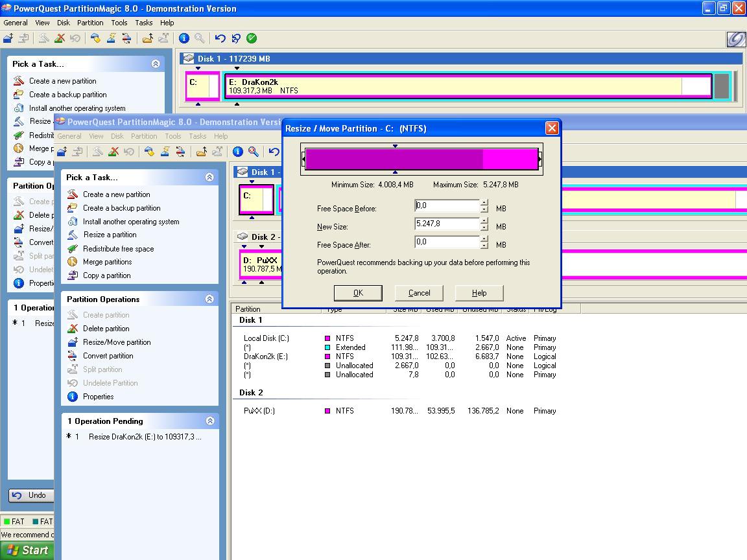Click Format partition lightning icon in top toolbar
Image resolution: width=747 pixels, height=560 pixels.
tap(111, 38)
